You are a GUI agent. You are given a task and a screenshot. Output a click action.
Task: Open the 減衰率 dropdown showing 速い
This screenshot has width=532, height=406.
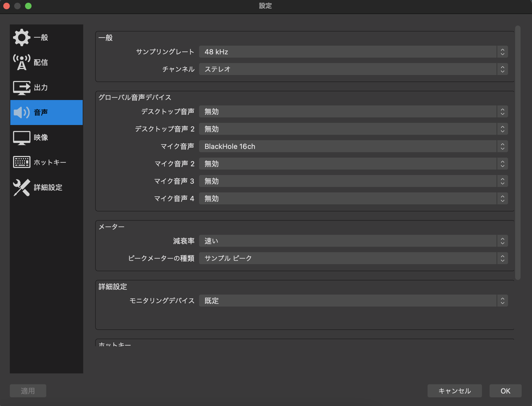(351, 241)
